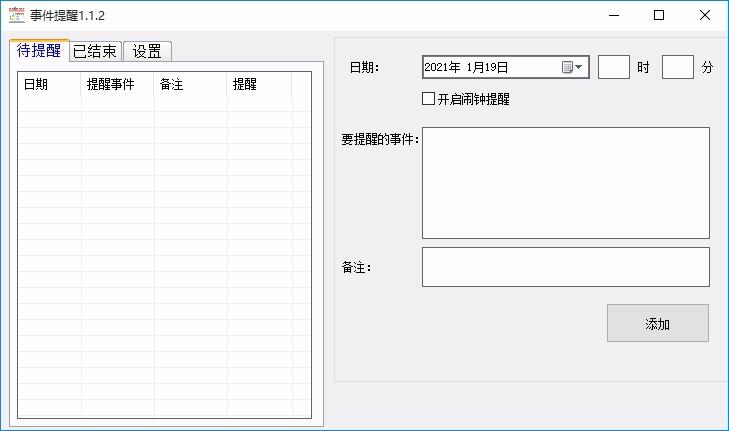This screenshot has height=431, width=729.
Task: Minimize the 事件提醒 window
Action: (x=614, y=15)
